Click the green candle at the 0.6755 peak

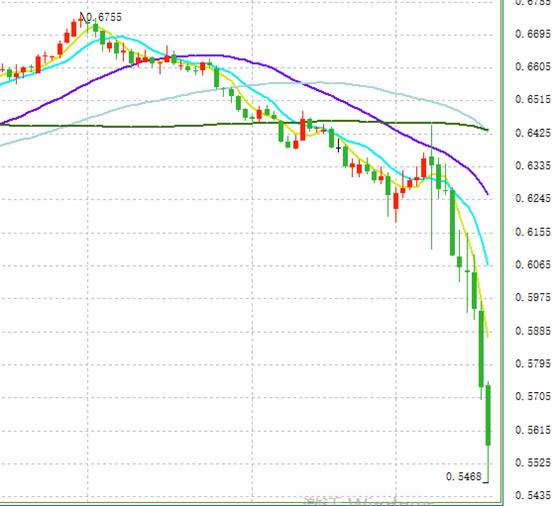coord(95,28)
